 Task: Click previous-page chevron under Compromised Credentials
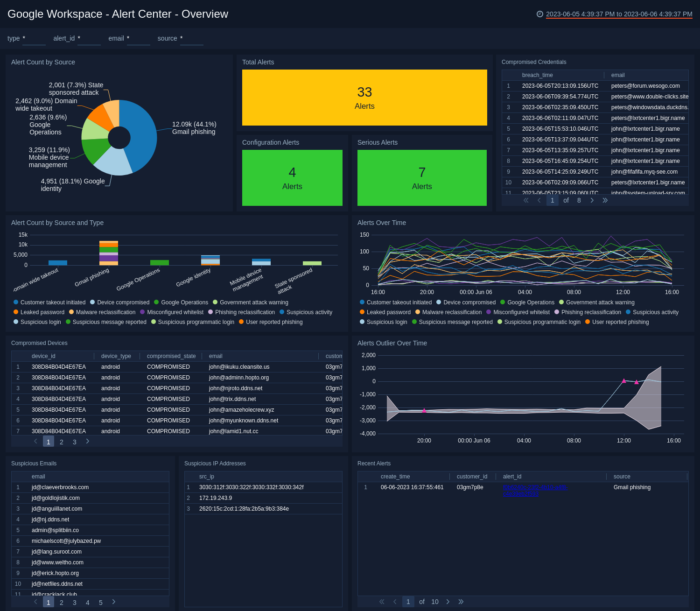(539, 200)
